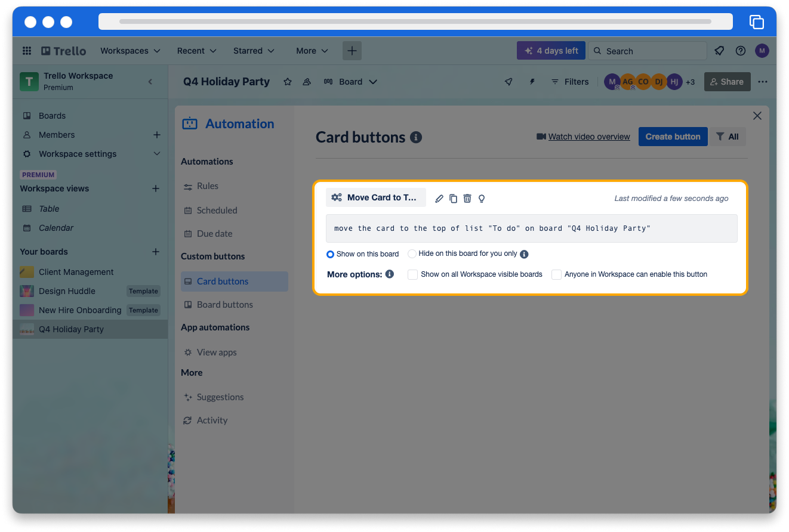The height and width of the screenshot is (532, 789).
Task: Open the Workspaces dropdown
Action: click(x=130, y=51)
